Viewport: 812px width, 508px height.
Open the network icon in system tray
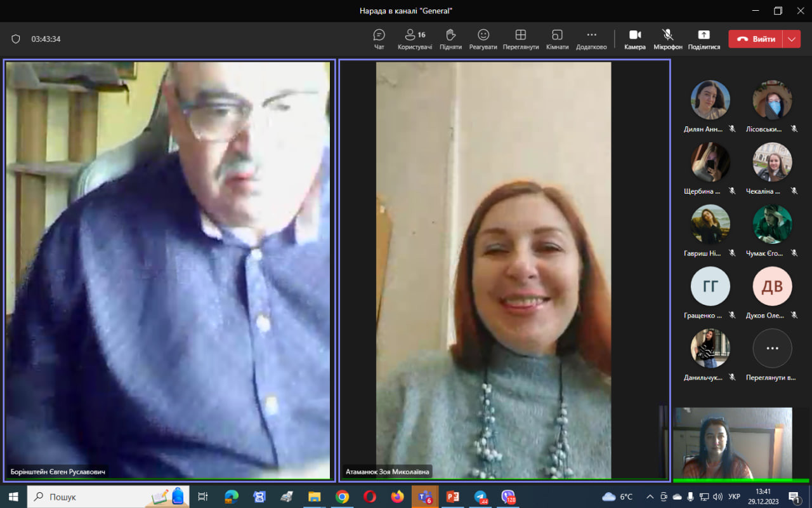704,497
